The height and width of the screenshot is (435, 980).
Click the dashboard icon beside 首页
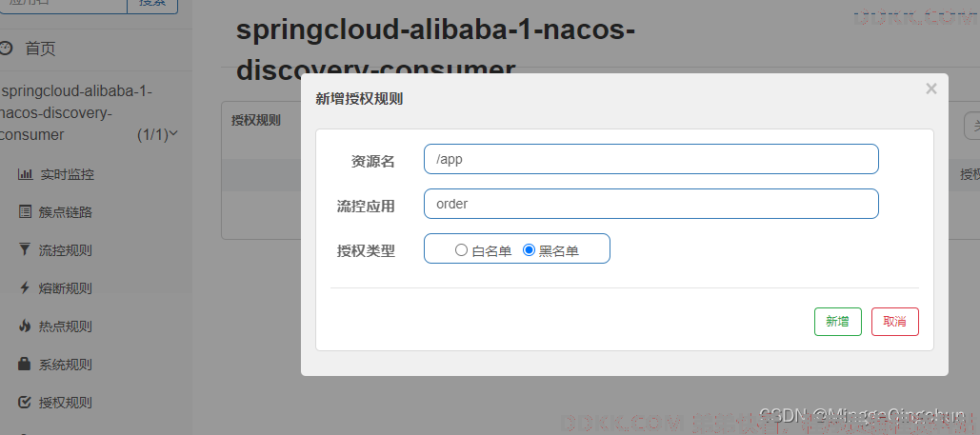[x=6, y=49]
